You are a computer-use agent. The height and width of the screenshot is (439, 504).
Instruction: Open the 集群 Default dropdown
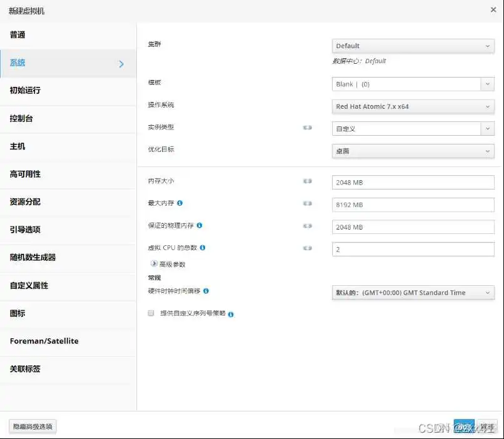pos(413,46)
